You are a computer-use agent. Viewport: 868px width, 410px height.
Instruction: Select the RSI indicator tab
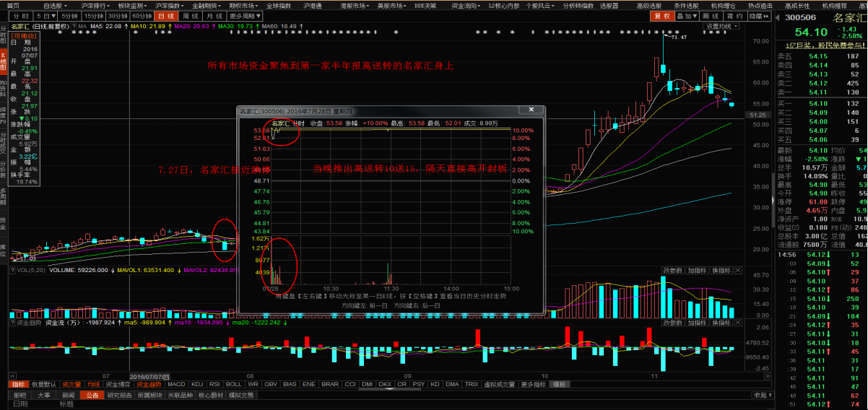[215, 384]
